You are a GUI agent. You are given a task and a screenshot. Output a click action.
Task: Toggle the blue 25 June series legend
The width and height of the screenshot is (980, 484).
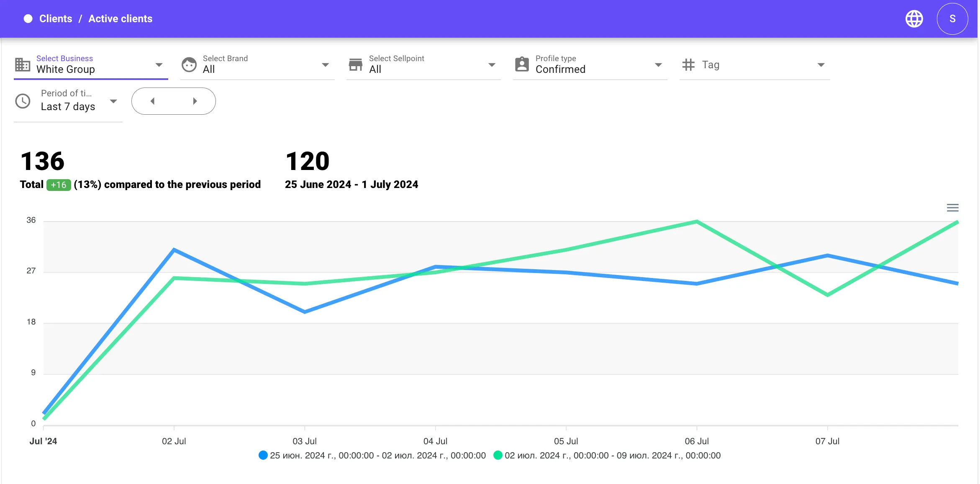click(x=372, y=456)
